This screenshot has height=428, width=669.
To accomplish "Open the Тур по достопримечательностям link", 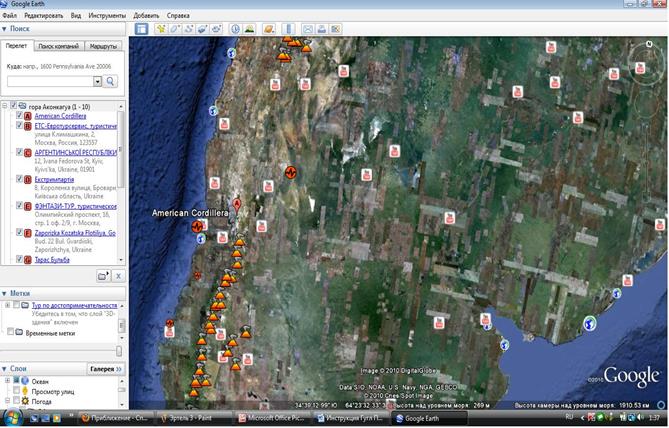I will [x=74, y=306].
